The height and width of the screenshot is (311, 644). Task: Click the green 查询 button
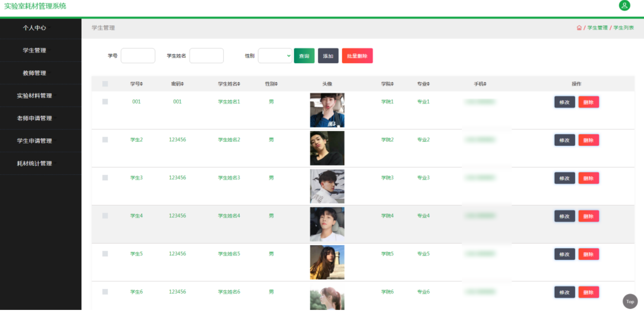click(x=304, y=56)
